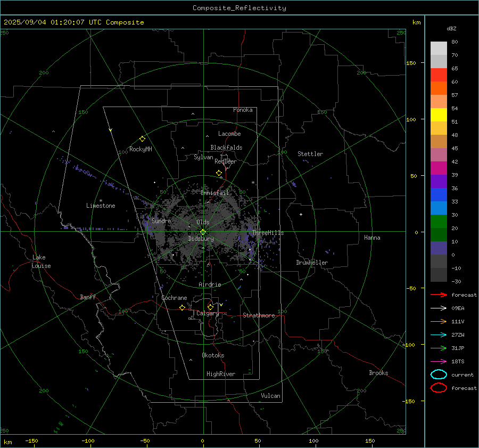Click the 'Lake Louise' label
This screenshot has height=448, width=479.
41,262
